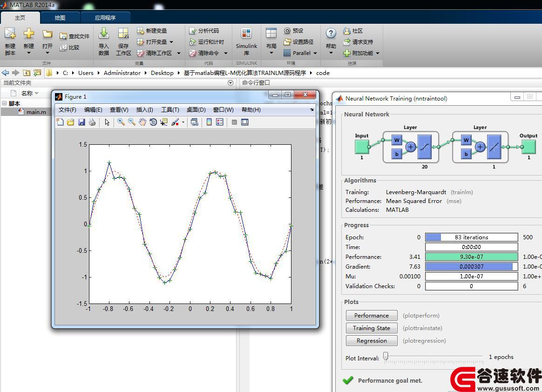Select the Data Cursor tool
The width and height of the screenshot is (542, 392).
tap(164, 122)
